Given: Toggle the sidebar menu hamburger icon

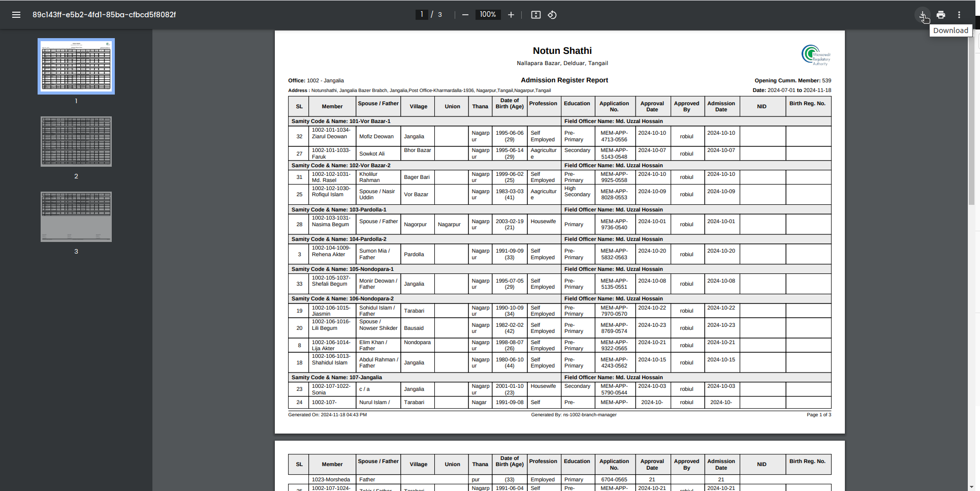Looking at the screenshot, I should click(16, 15).
